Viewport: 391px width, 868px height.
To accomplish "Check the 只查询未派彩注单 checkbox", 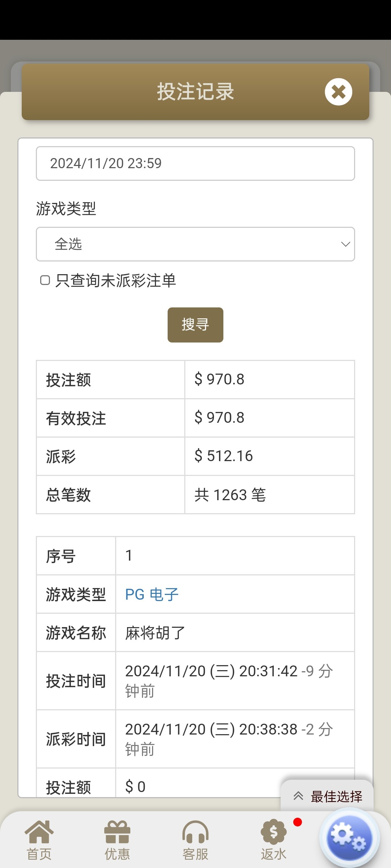I will [x=45, y=280].
